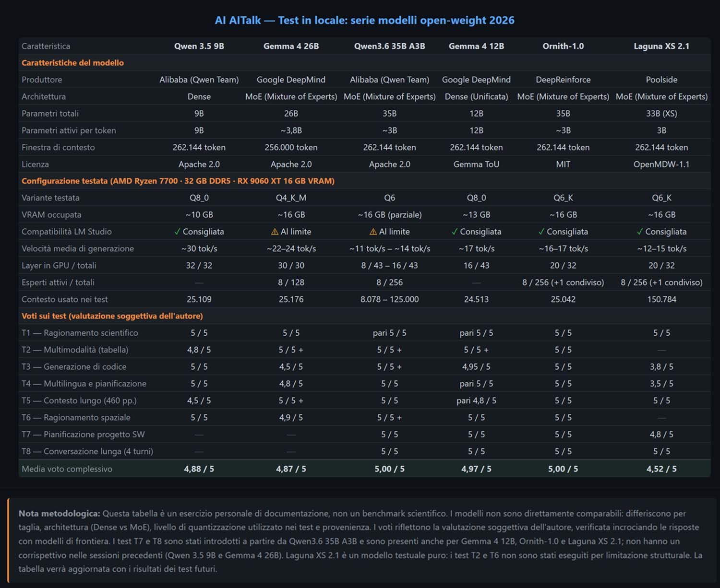Click the 'T4 — Multilingua e pianificazione' row label
Image resolution: width=720 pixels, height=588 pixels.
[84, 384]
